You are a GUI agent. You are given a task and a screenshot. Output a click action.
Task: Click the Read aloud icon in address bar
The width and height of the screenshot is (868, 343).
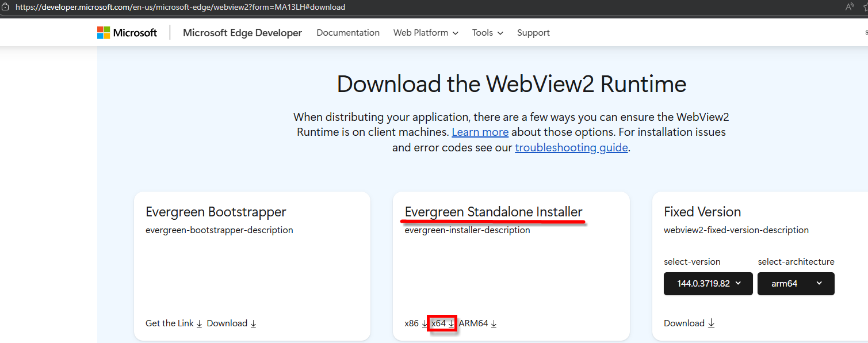click(849, 7)
